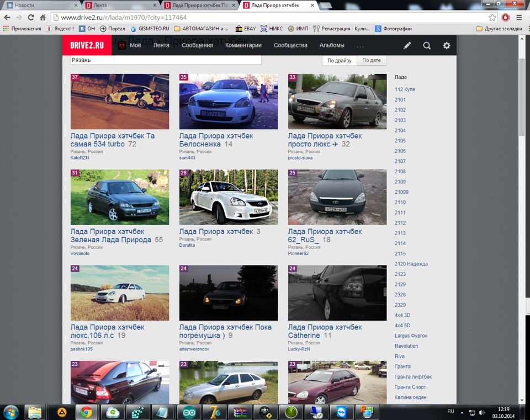Open the Моё menu item

click(x=136, y=45)
